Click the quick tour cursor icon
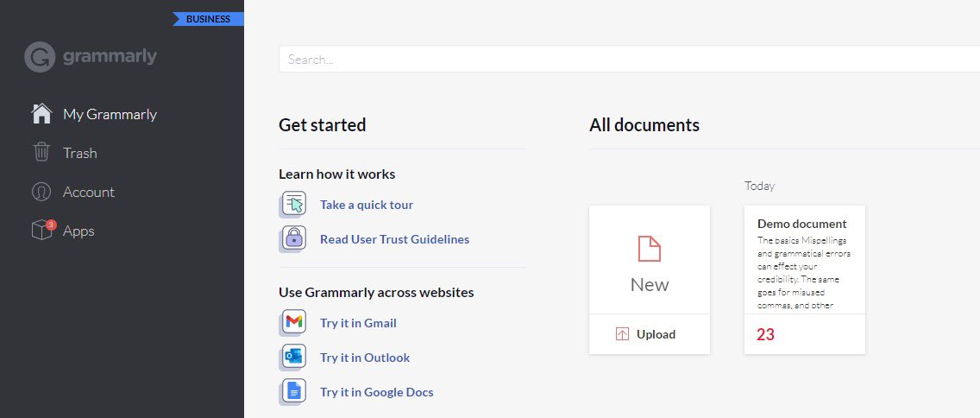This screenshot has width=980, height=418. pos(293,204)
